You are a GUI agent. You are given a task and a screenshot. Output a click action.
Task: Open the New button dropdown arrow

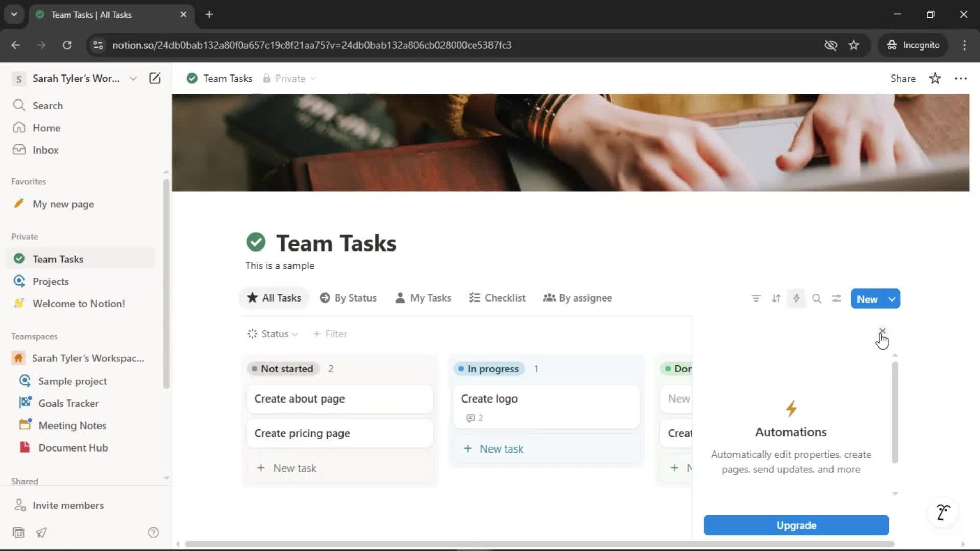[892, 299]
